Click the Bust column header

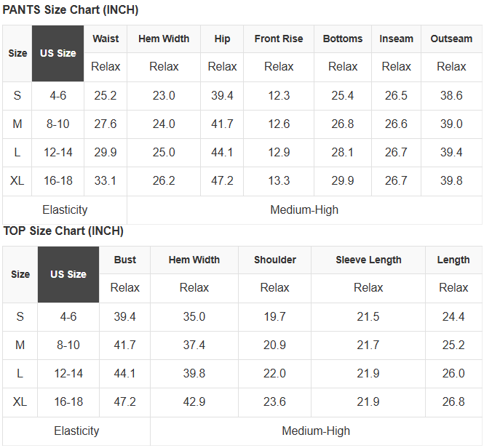(x=124, y=260)
